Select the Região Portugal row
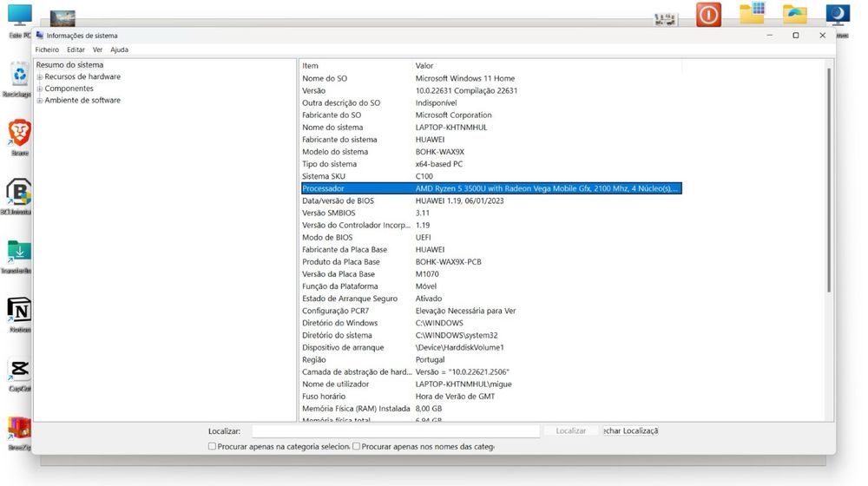 point(491,360)
